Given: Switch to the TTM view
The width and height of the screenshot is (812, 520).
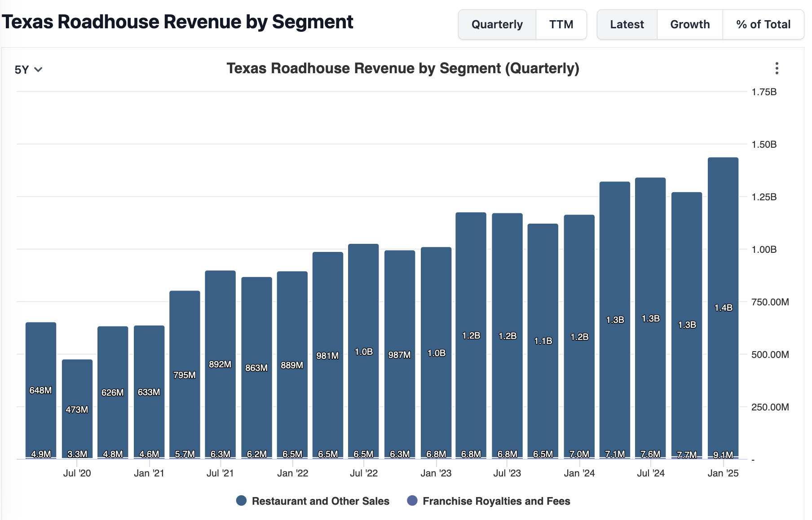Looking at the screenshot, I should coord(561,24).
